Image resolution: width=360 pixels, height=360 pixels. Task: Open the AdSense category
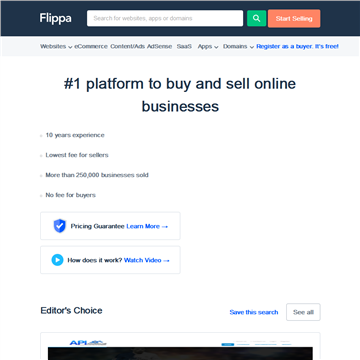160,47
